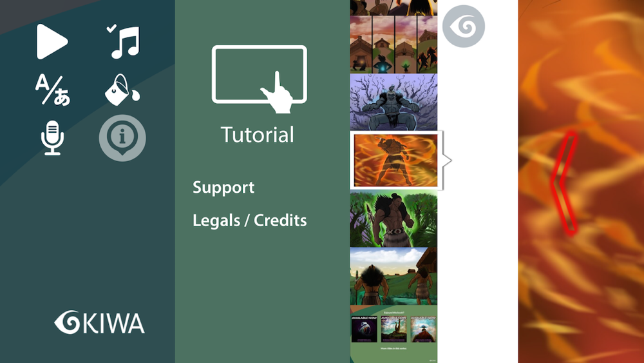Click the topmost partial page thumbnail

point(393,8)
